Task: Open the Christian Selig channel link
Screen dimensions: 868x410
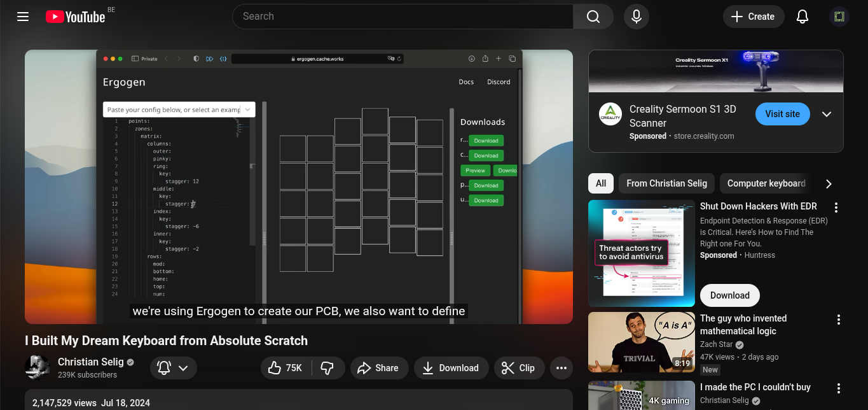Action: coord(90,362)
